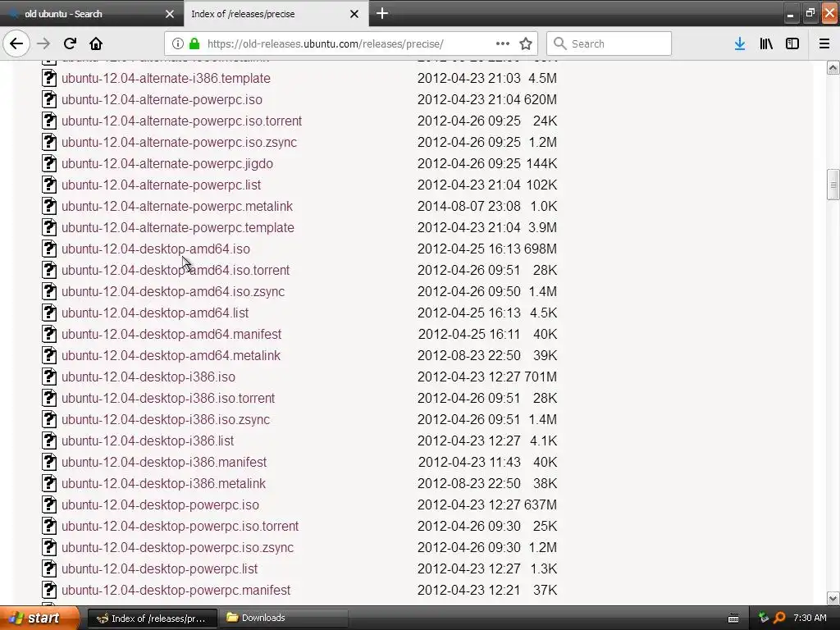Image resolution: width=840 pixels, height=630 pixels.
Task: Open a new tab with the plus button
Action: tap(382, 13)
